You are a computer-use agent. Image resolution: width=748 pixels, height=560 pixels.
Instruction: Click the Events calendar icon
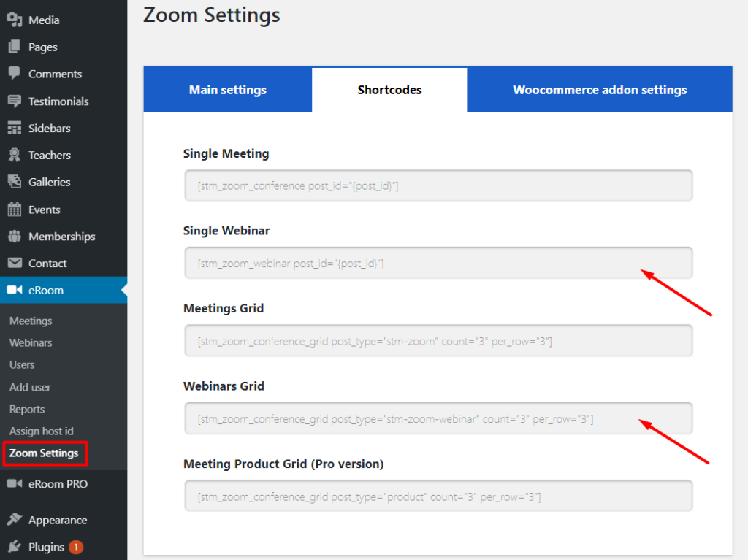[15, 210]
